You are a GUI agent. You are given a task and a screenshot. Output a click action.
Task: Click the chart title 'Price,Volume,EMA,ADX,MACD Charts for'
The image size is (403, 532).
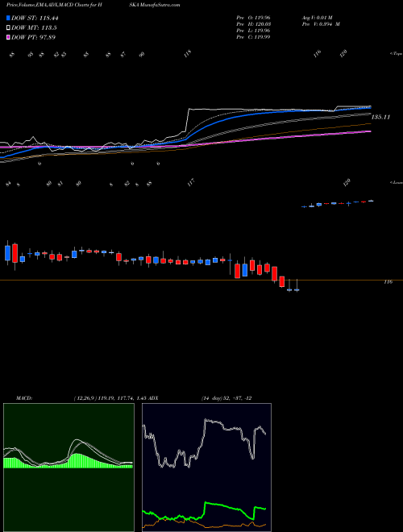point(53,5)
